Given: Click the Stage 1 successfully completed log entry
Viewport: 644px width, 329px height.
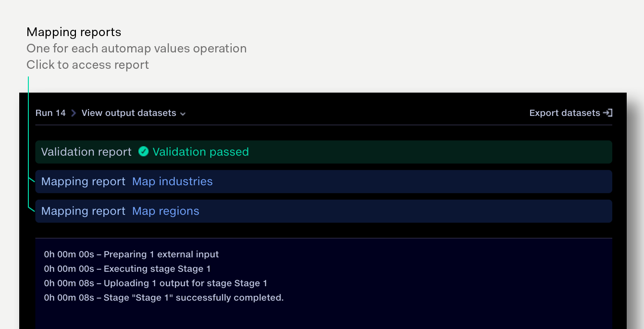Looking at the screenshot, I should click(x=164, y=297).
